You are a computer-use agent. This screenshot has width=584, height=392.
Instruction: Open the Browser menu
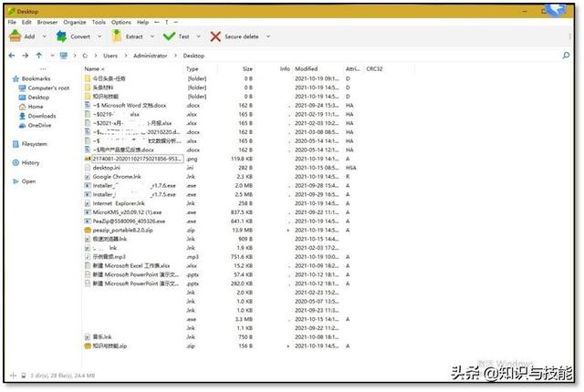coord(47,21)
